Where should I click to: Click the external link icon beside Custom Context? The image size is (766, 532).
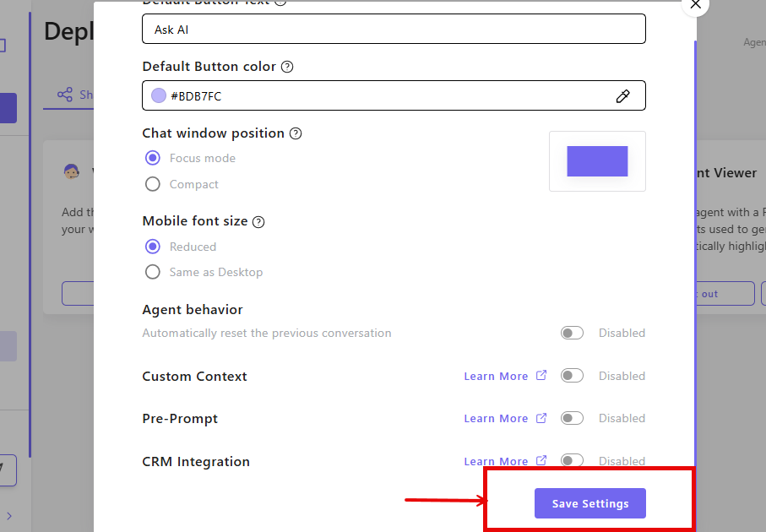tap(543, 375)
